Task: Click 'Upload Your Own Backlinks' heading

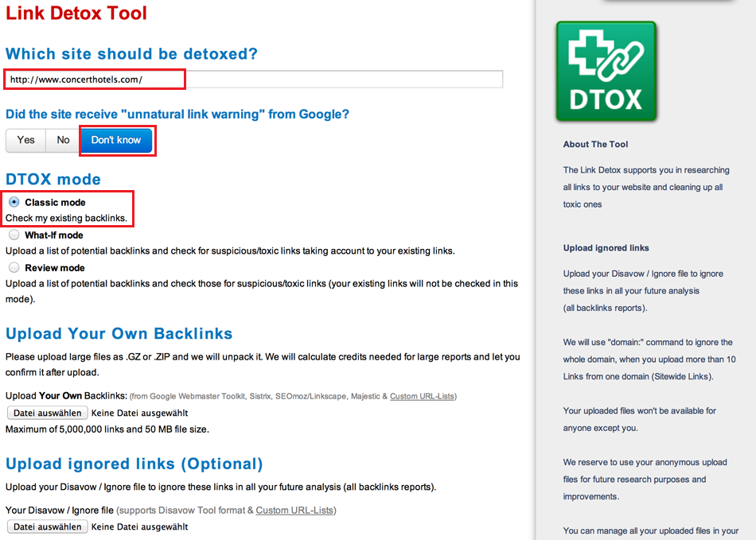Action: pos(119,334)
